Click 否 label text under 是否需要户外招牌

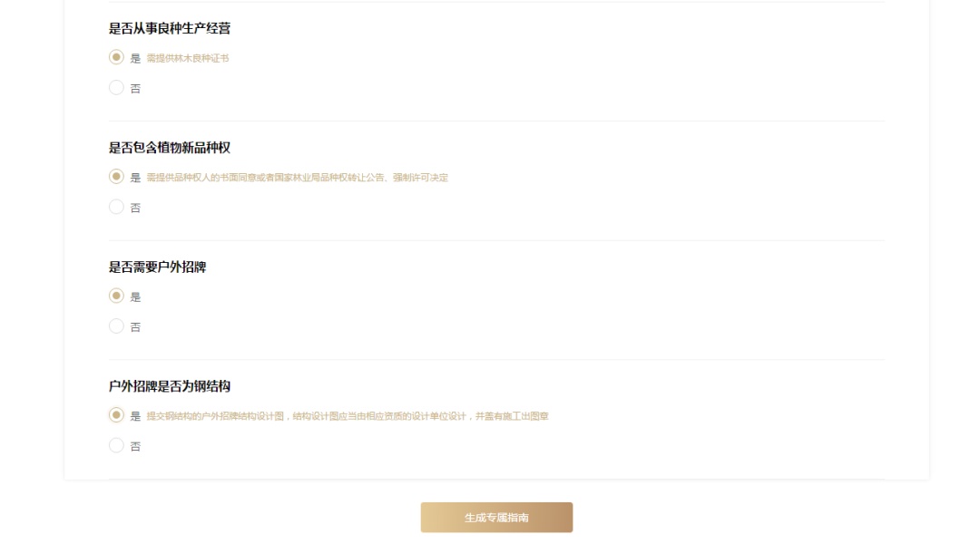tap(135, 326)
